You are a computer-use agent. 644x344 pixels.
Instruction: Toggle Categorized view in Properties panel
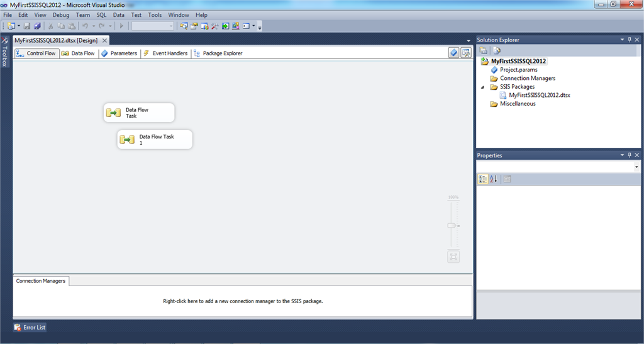(482, 179)
